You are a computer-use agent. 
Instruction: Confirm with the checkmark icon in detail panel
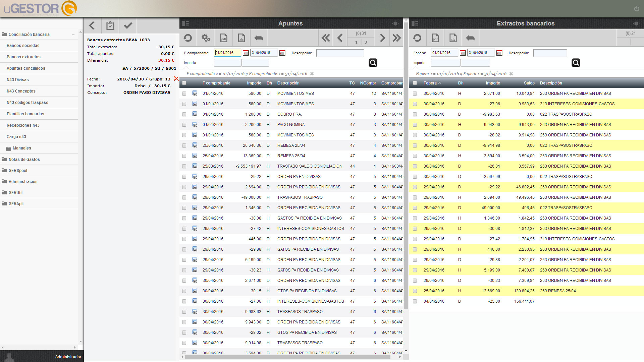click(x=128, y=25)
